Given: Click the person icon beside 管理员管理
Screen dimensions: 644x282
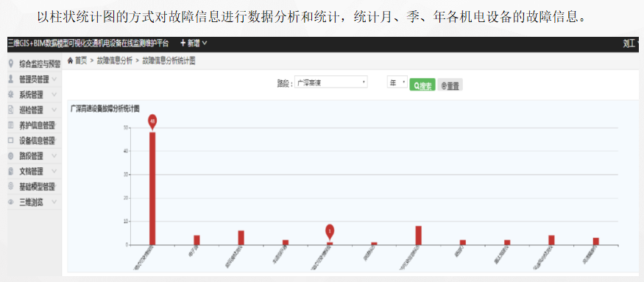Looking at the screenshot, I should (11, 79).
